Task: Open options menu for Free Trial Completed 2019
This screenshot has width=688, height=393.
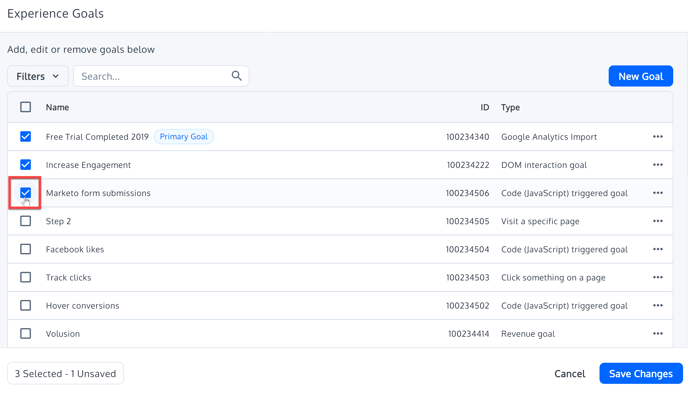Action: pyautogui.click(x=657, y=137)
